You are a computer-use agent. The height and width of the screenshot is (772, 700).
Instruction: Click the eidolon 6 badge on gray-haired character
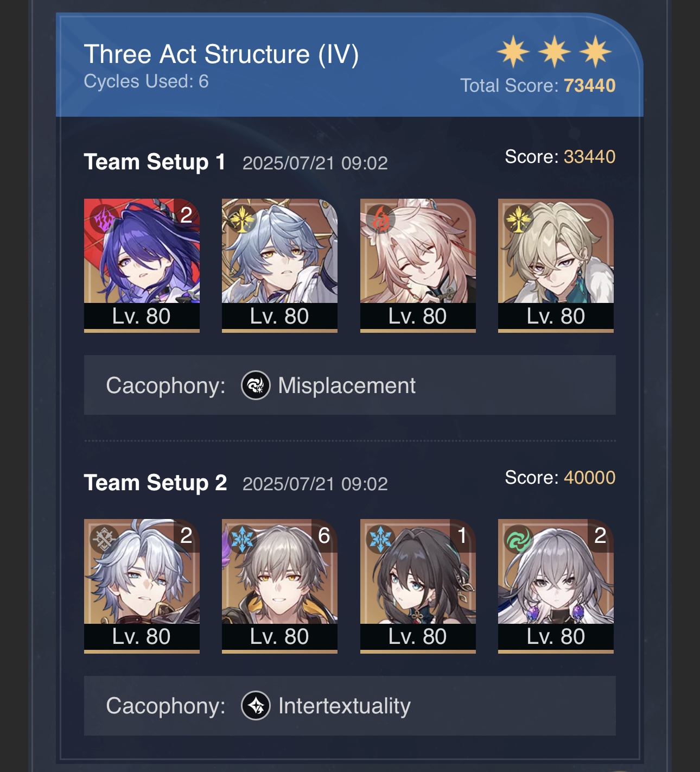click(324, 536)
